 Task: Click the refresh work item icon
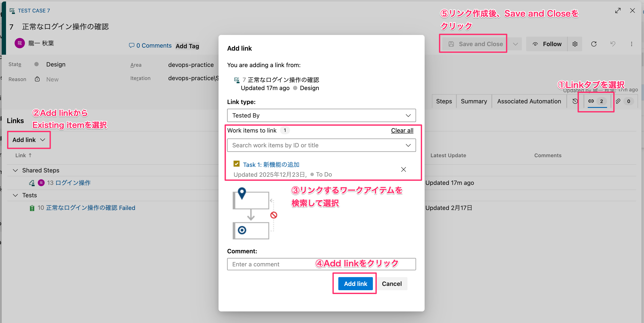point(594,44)
